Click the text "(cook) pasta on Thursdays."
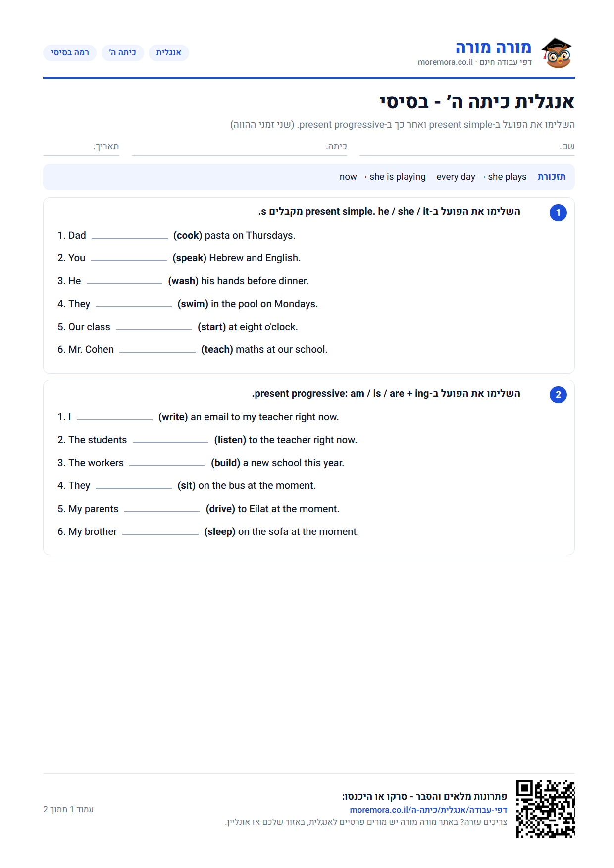Image resolution: width=614 pixels, height=868 pixels. click(234, 236)
